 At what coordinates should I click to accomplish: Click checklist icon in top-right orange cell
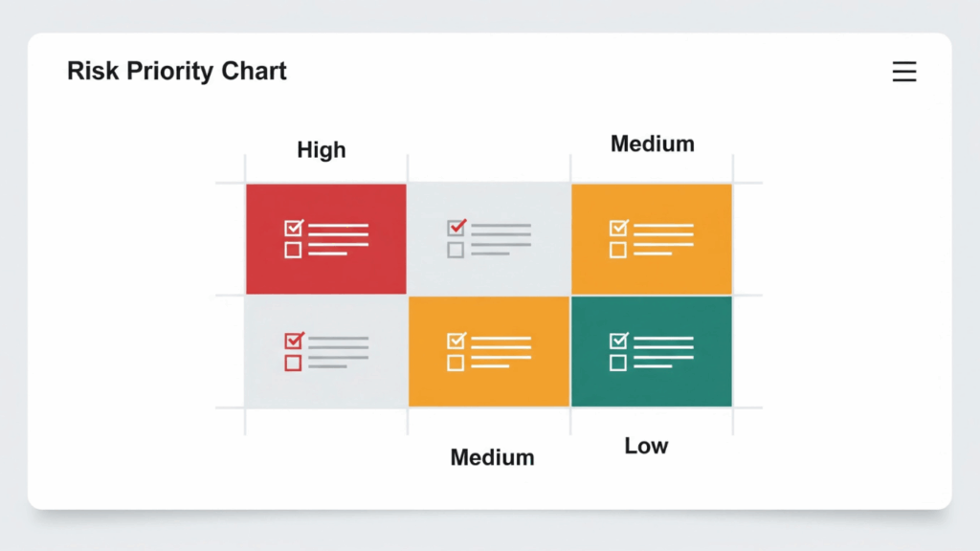coord(652,239)
